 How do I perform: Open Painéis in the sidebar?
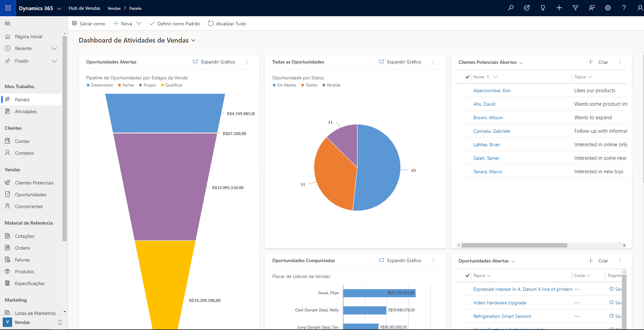(31, 100)
